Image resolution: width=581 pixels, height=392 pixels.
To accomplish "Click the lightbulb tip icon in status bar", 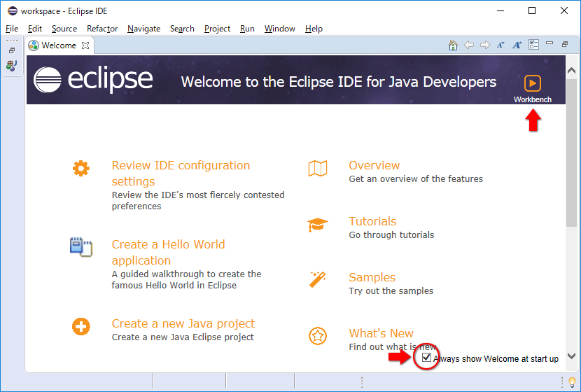I will click(x=572, y=382).
